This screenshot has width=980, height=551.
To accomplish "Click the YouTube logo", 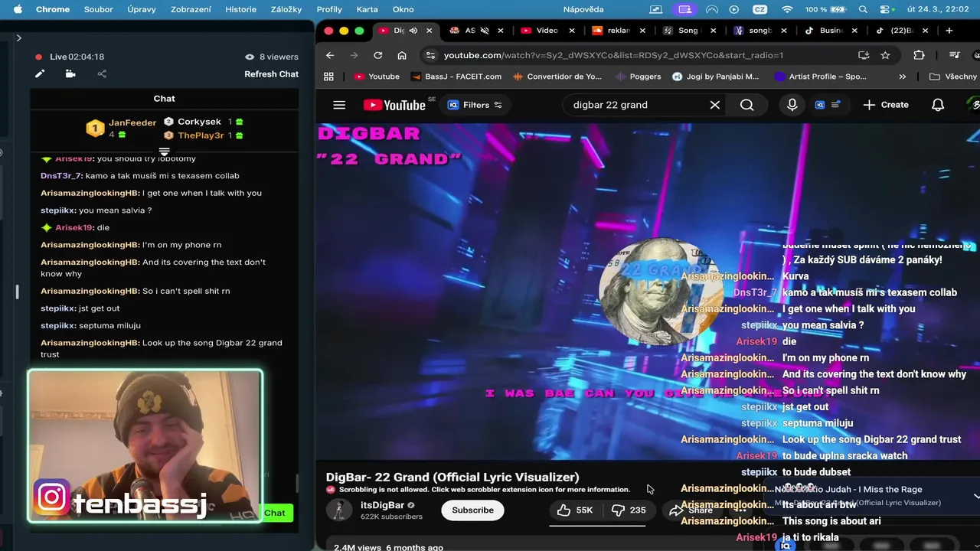I will point(394,105).
